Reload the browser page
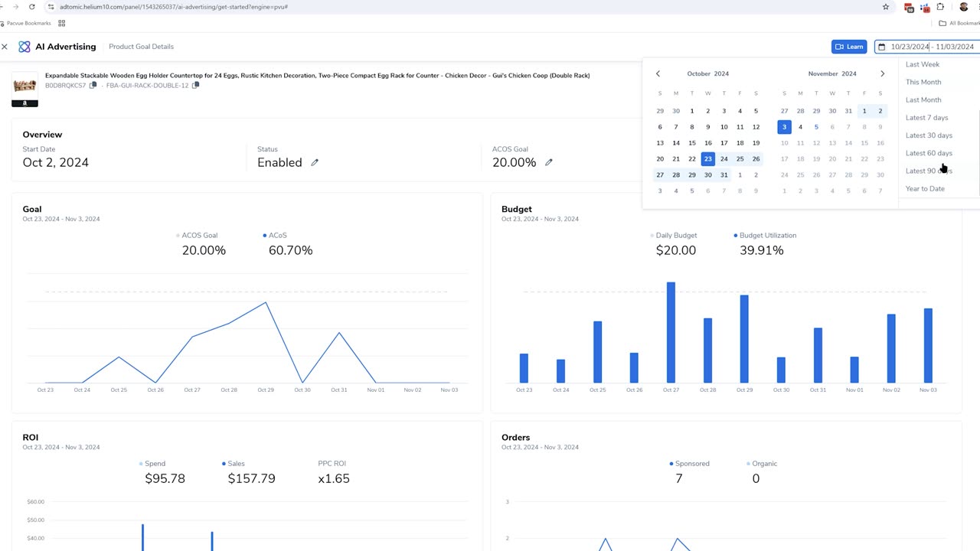Image resolution: width=980 pixels, height=551 pixels. point(31,7)
